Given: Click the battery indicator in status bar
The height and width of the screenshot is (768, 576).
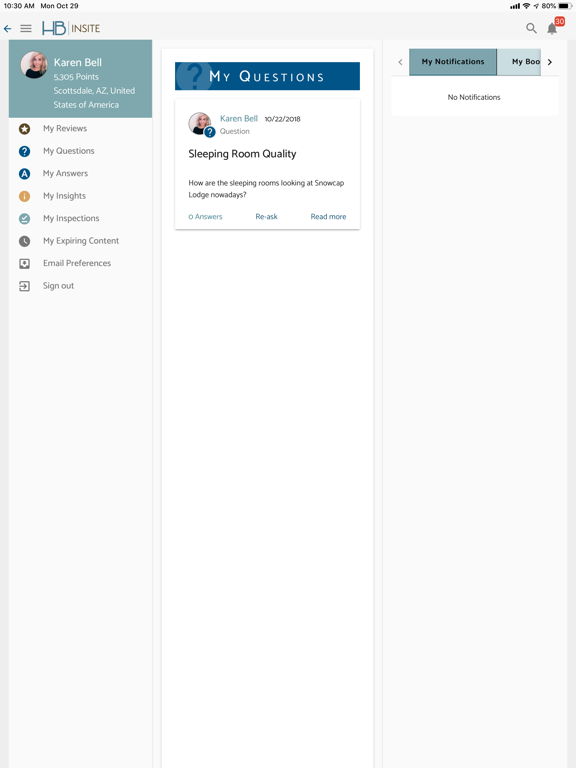Looking at the screenshot, I should coord(565,6).
